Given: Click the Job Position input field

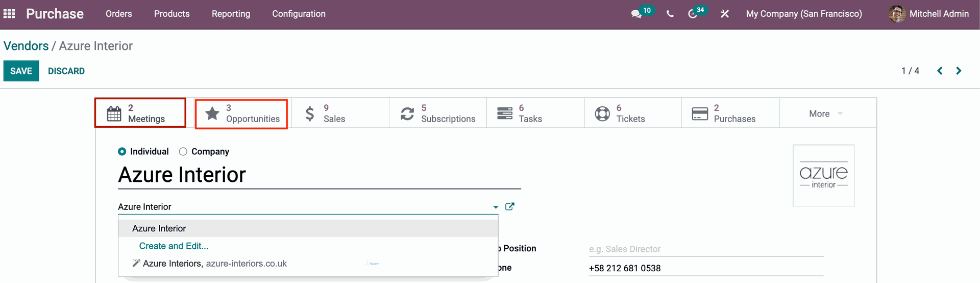Looking at the screenshot, I should point(706,249).
